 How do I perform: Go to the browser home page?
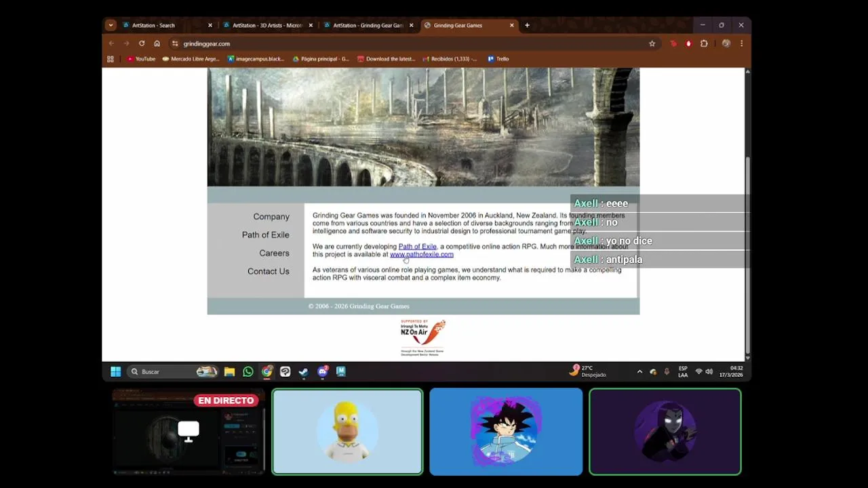(157, 43)
